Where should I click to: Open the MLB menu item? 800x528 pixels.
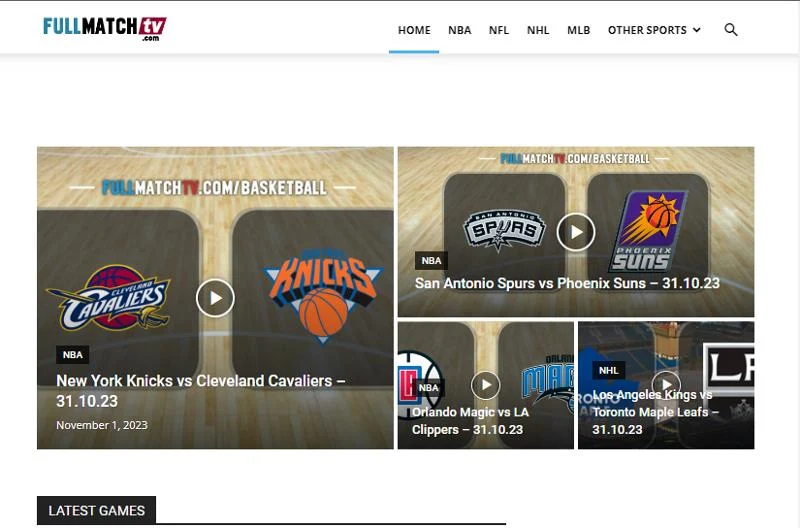[x=579, y=30]
